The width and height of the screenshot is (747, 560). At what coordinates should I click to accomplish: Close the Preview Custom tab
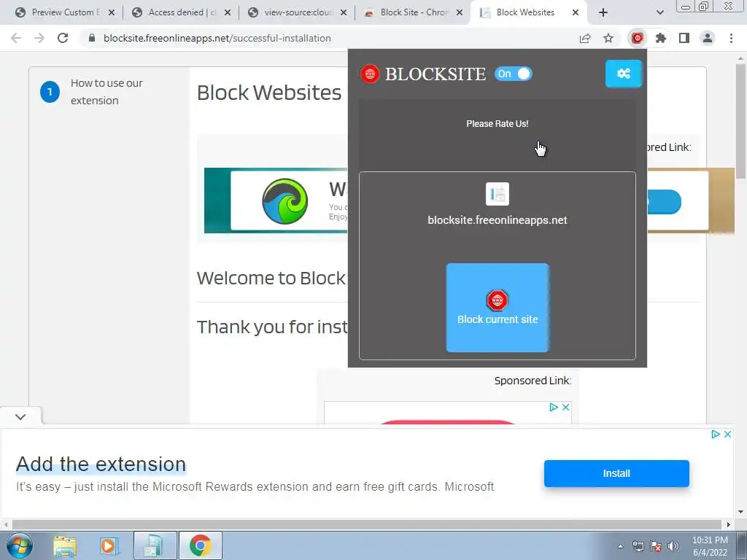(111, 12)
